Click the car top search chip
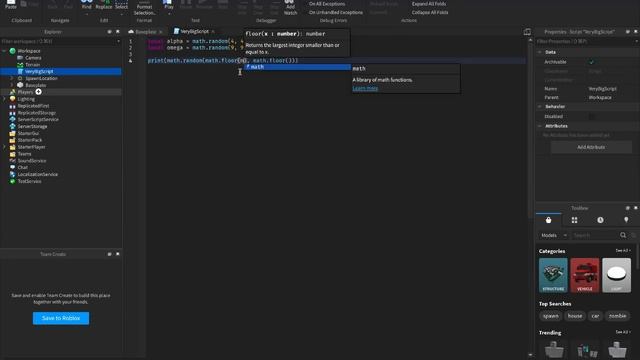 point(595,316)
